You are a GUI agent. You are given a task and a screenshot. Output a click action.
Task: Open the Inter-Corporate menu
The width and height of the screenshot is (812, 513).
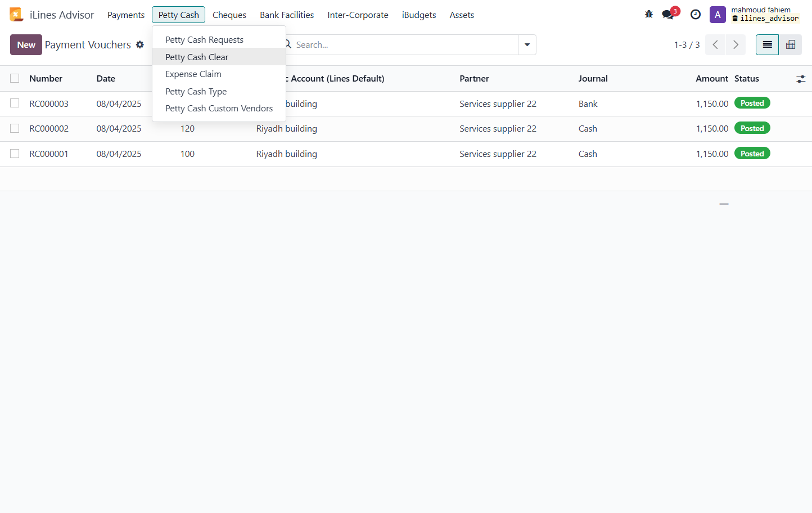[358, 15]
